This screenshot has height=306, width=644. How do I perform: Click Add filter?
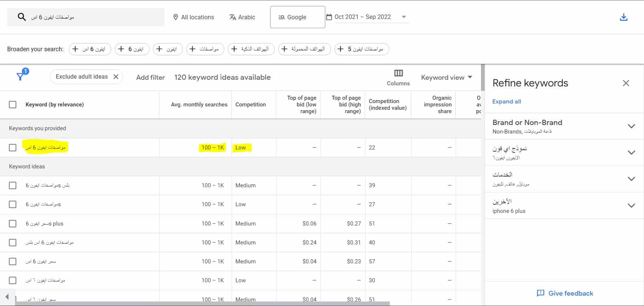pos(150,78)
